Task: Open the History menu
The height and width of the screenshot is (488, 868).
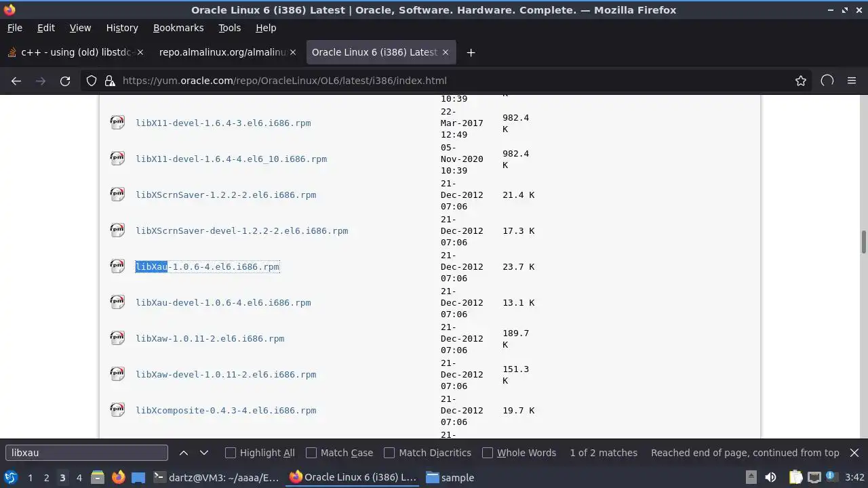Action: (x=122, y=28)
